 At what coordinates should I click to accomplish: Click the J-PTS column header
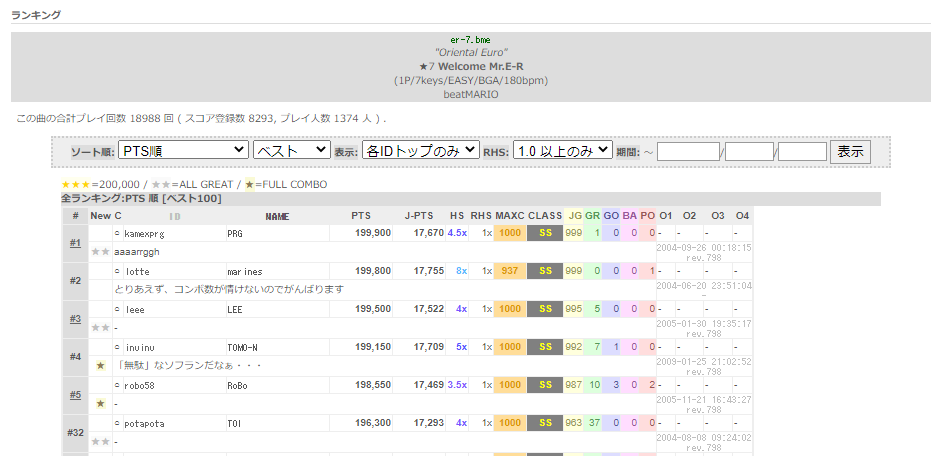[x=419, y=216]
